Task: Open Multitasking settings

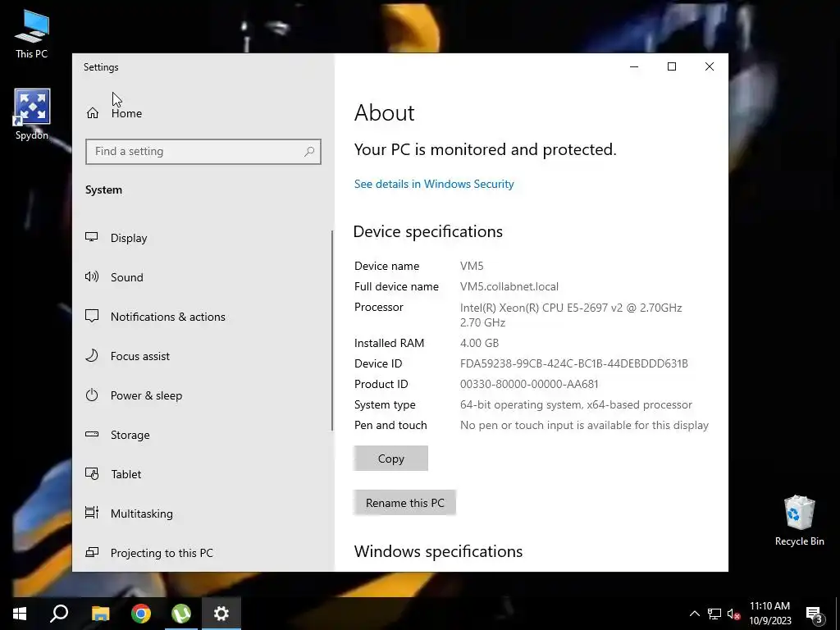Action: coord(203,514)
